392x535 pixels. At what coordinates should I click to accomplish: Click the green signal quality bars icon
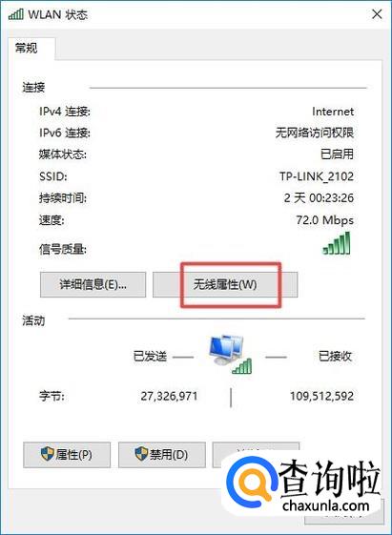tap(337, 243)
